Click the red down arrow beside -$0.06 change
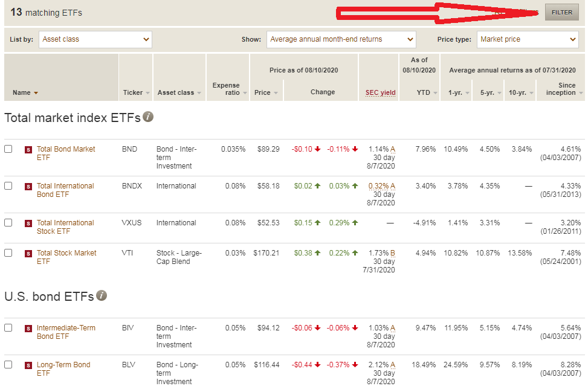Screen dimensions: 588x389 click(x=318, y=328)
